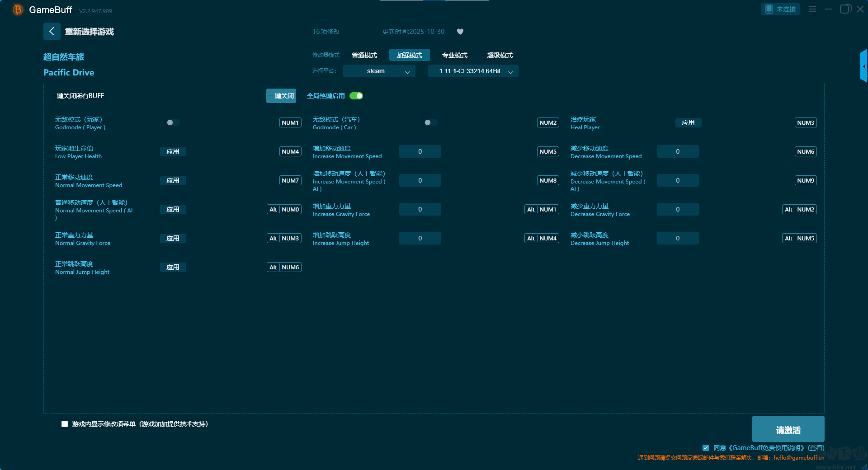Apply the Heal Player cheat
868x470 pixels.
click(x=688, y=122)
